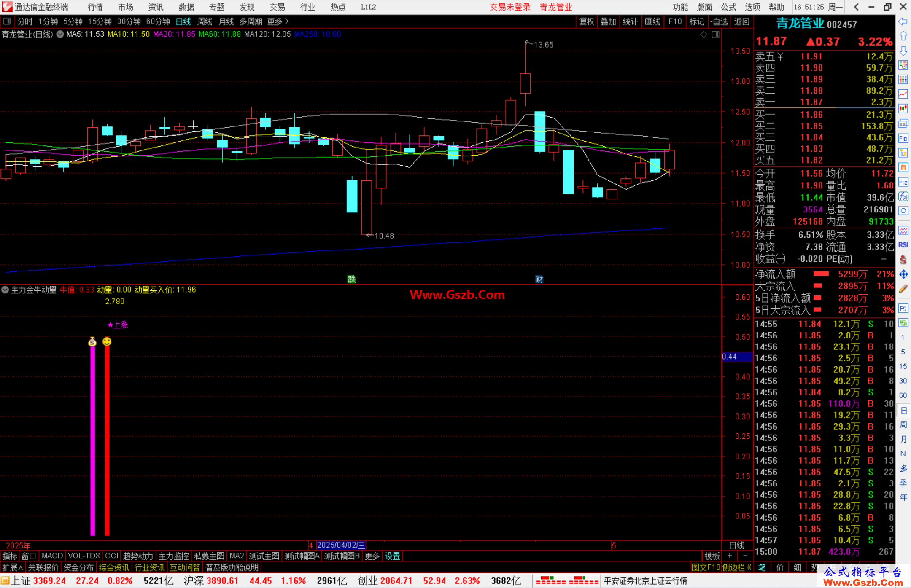Click the 功能 menu
The width and height of the screenshot is (911, 588).
point(680,7)
